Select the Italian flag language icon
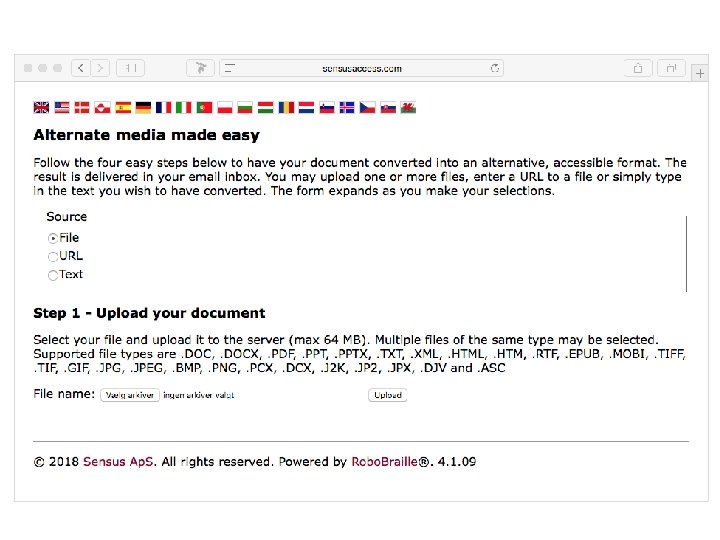The height and width of the screenshot is (540, 720). [184, 107]
